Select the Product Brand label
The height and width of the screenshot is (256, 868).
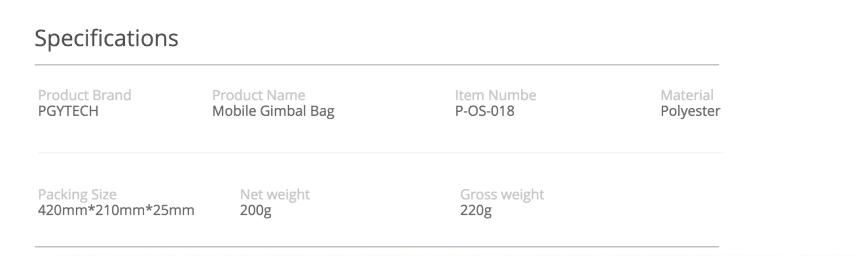tap(84, 95)
